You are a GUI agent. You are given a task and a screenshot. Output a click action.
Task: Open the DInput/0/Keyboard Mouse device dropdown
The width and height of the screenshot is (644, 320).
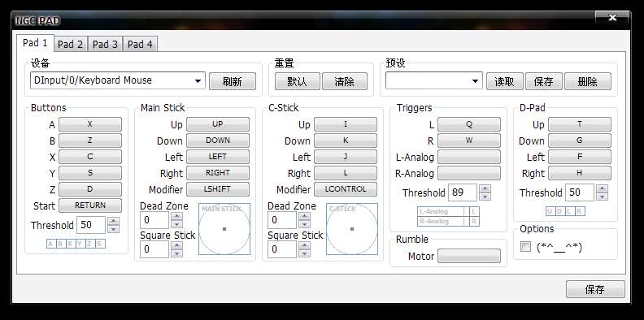pyautogui.click(x=117, y=80)
